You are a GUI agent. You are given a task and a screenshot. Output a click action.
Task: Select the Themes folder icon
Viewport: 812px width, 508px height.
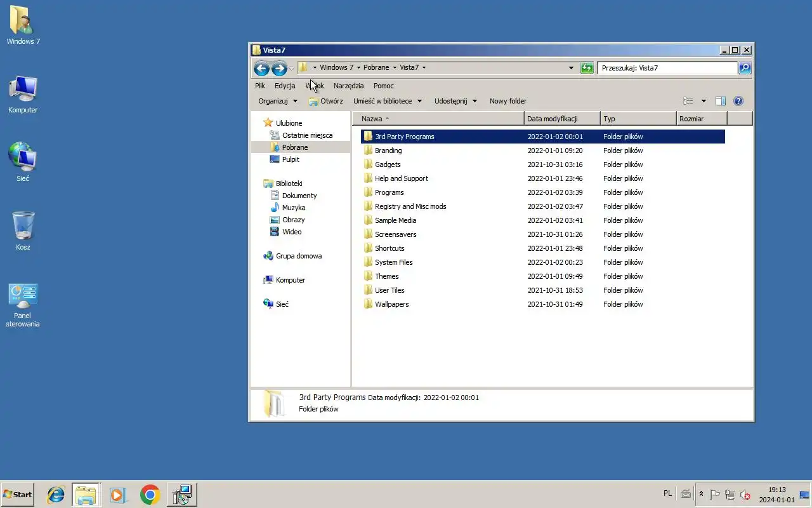click(x=368, y=276)
